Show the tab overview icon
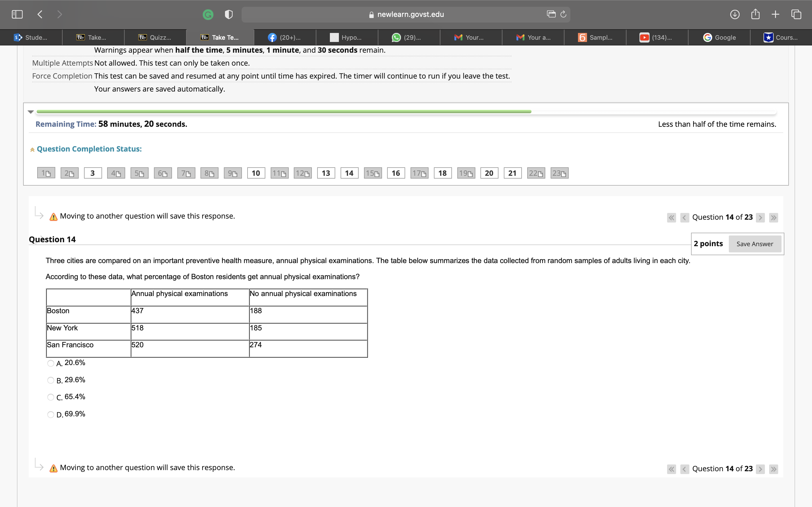The height and width of the screenshot is (507, 812). tap(796, 14)
